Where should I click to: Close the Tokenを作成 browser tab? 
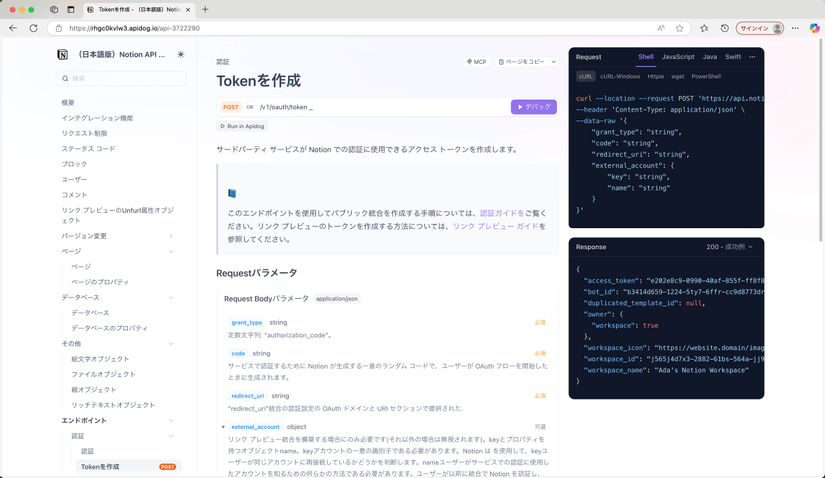188,9
